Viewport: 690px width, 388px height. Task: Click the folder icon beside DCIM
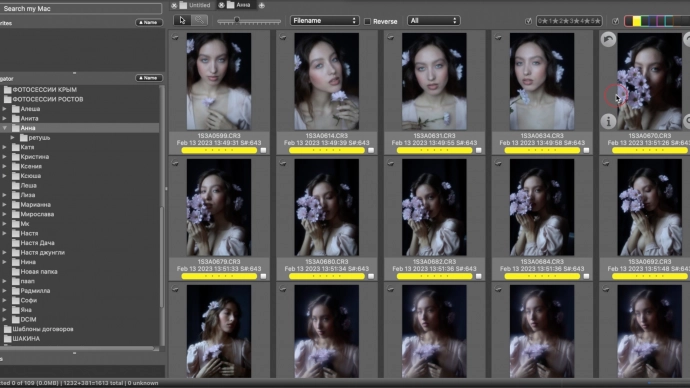tap(16, 319)
